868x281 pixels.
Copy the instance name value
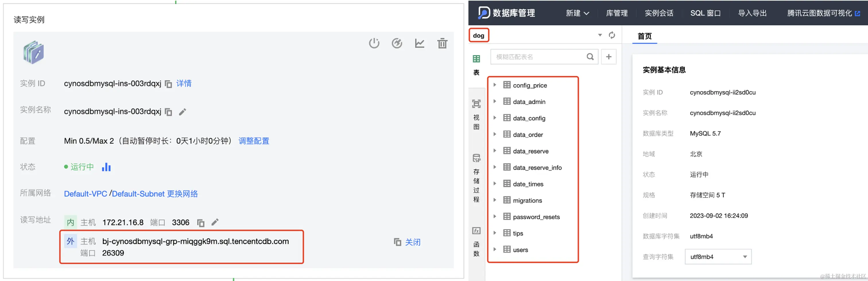pyautogui.click(x=168, y=112)
